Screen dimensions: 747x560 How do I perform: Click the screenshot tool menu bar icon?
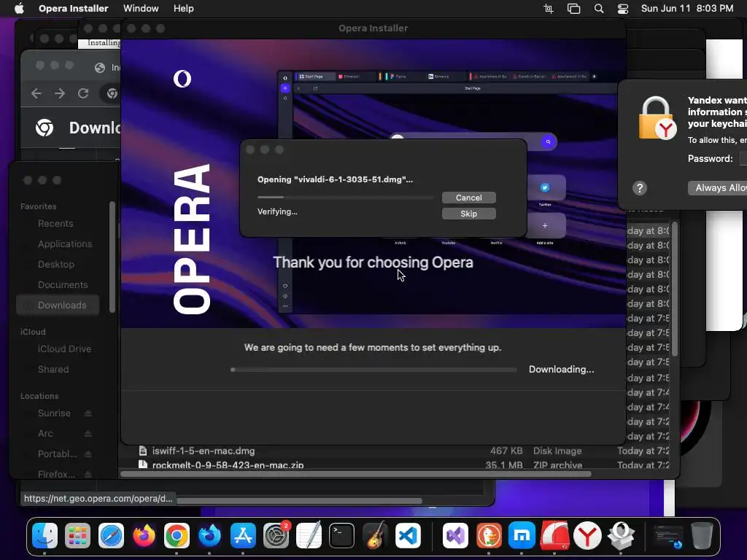(549, 9)
